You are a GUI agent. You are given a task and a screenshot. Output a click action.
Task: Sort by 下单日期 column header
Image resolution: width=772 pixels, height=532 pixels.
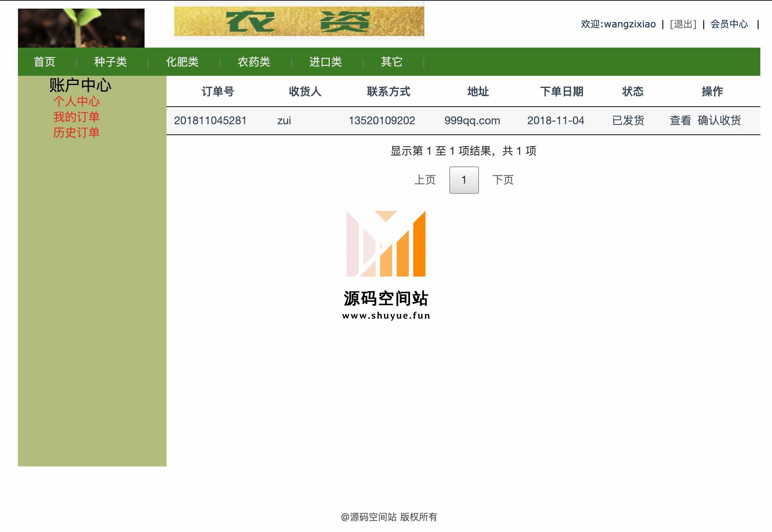[x=562, y=91]
